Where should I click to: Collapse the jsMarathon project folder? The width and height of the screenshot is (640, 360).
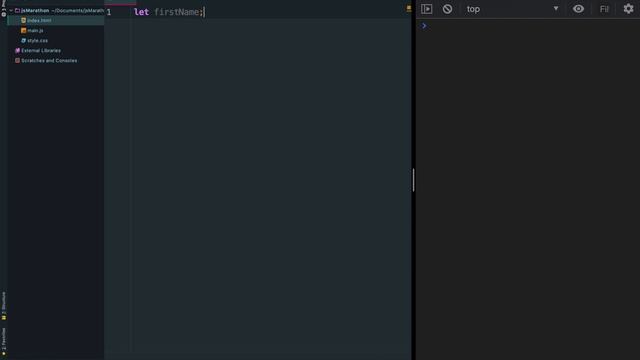[x=11, y=11]
